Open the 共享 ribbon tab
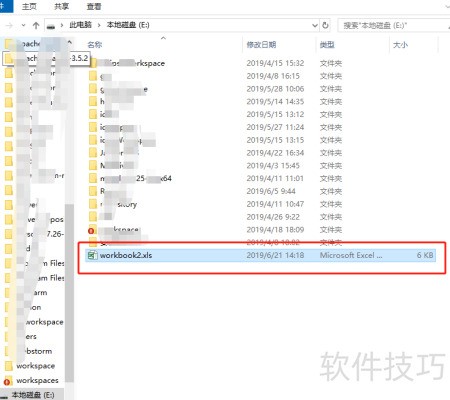This screenshot has width=450, height=400. (61, 6)
